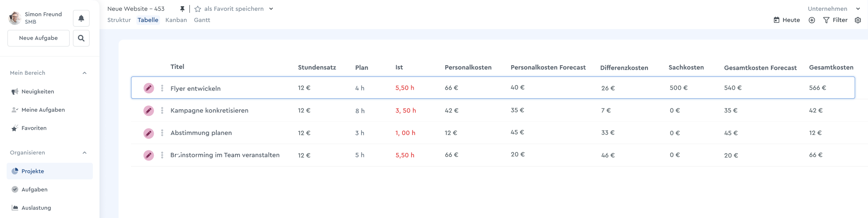
Task: Click the star to save as favorite
Action: [198, 9]
